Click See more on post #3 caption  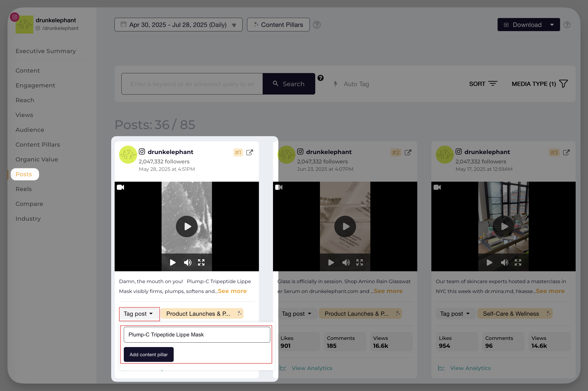[x=550, y=291]
